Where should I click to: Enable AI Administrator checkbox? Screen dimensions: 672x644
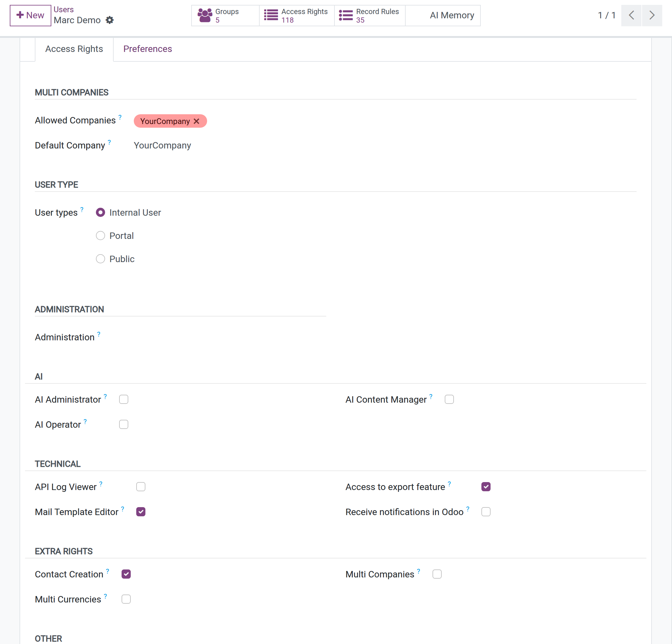point(124,400)
